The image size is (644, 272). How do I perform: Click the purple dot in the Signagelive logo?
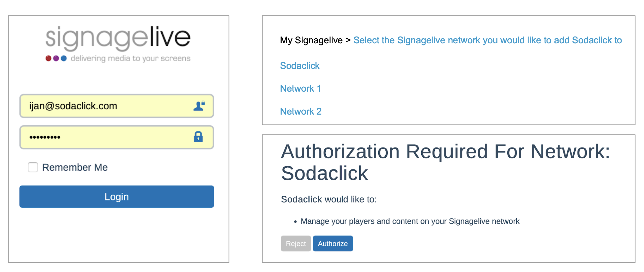pos(56,58)
